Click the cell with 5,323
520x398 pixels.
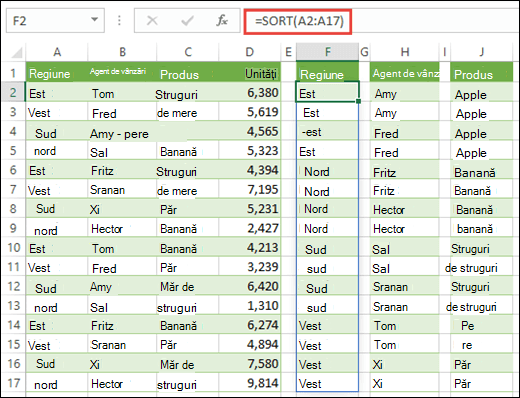click(x=250, y=150)
